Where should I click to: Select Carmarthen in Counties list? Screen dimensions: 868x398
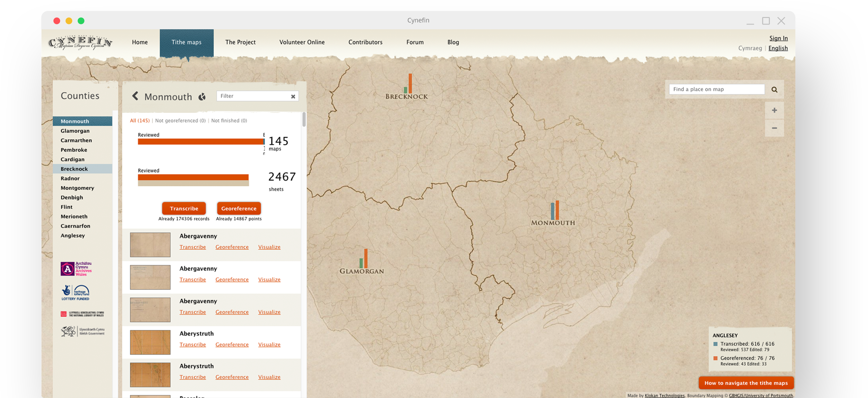pos(83,140)
